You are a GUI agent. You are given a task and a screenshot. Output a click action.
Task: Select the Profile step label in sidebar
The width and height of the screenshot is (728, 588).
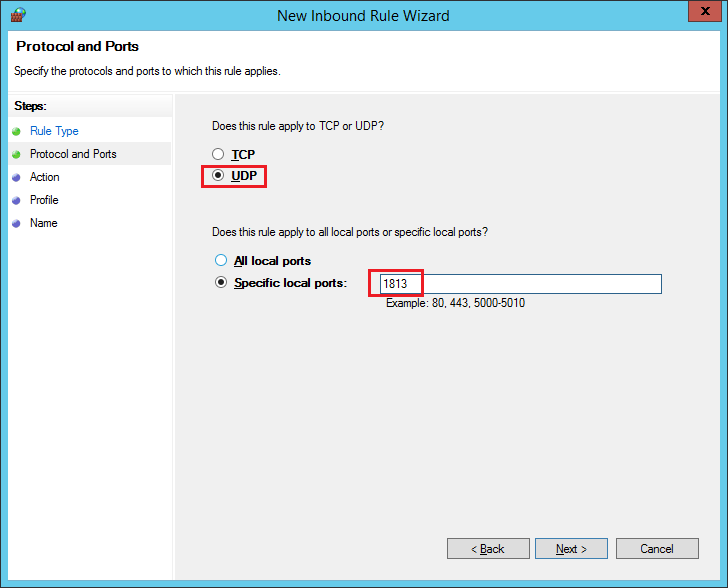click(x=44, y=200)
